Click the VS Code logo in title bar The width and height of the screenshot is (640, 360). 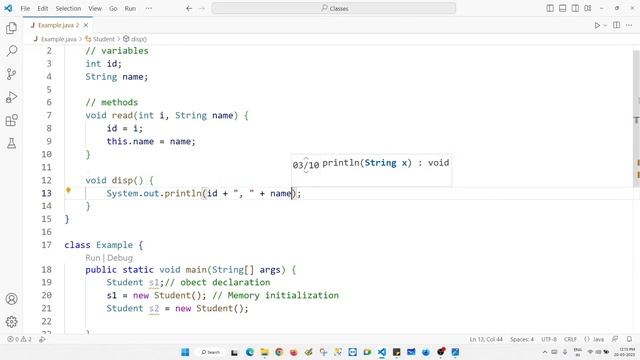point(8,8)
